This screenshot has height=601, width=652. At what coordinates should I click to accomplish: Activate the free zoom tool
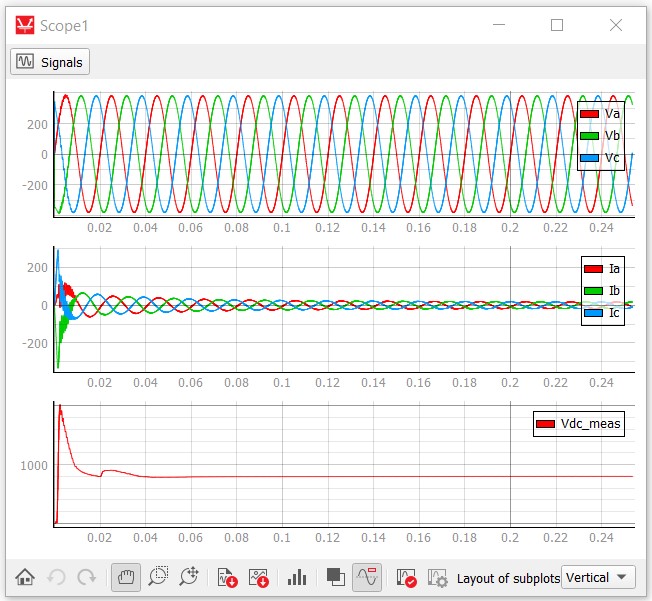pos(189,577)
